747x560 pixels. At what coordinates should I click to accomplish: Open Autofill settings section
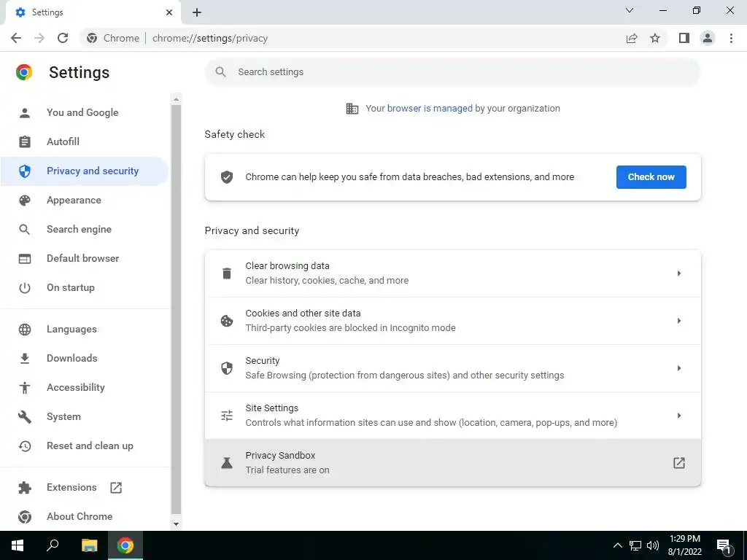[x=85, y=142]
